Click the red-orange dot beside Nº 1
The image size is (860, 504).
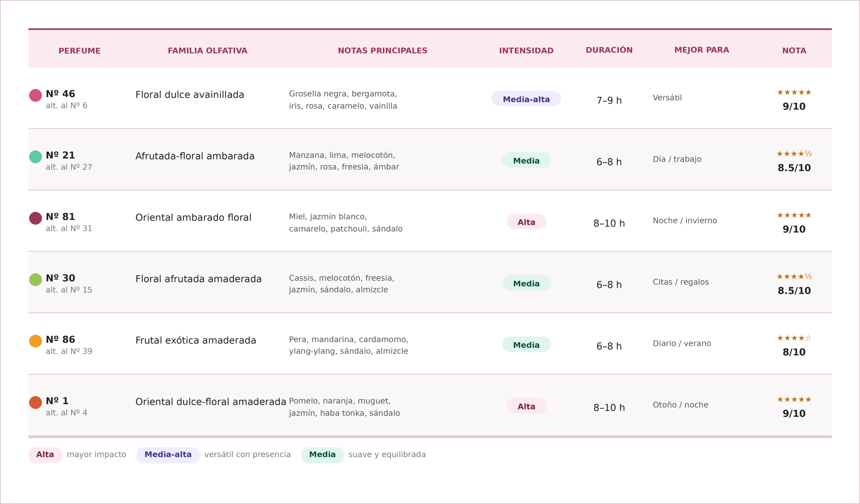[36, 403]
